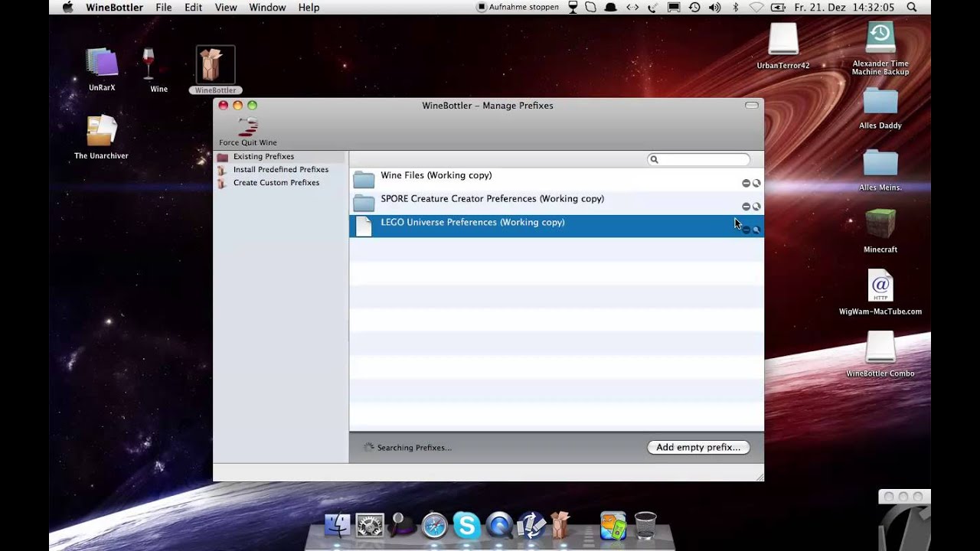The height and width of the screenshot is (551, 980).
Task: Open the WineBottler application menu
Action: click(114, 7)
